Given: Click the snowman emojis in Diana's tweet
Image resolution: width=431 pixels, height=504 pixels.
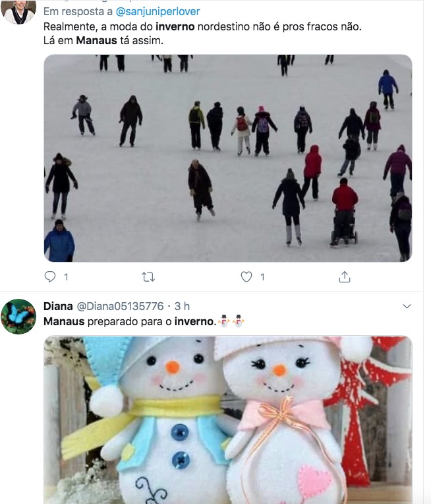Looking at the screenshot, I should (x=231, y=321).
